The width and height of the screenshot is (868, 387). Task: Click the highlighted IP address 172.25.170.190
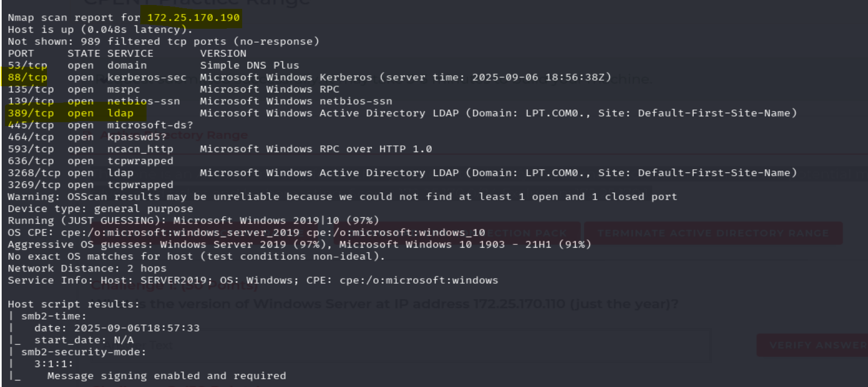pyautogui.click(x=194, y=18)
